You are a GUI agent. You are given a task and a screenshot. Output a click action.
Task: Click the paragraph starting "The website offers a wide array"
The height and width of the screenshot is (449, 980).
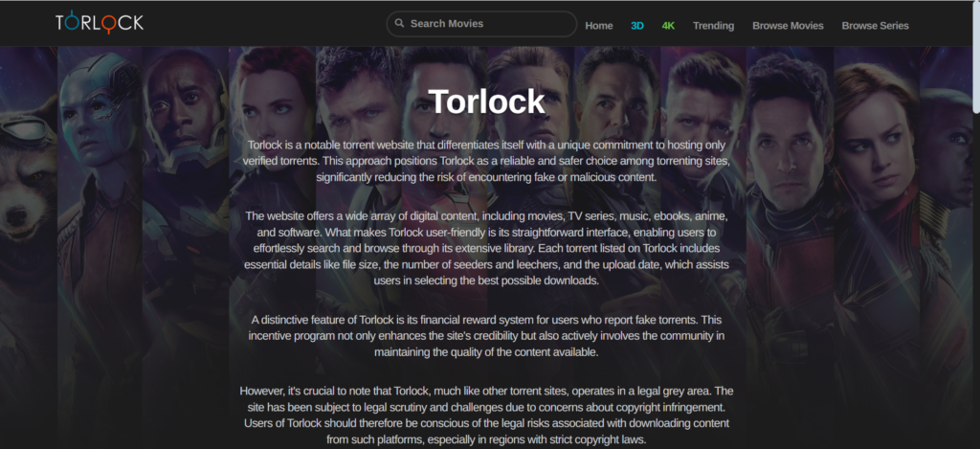486,248
